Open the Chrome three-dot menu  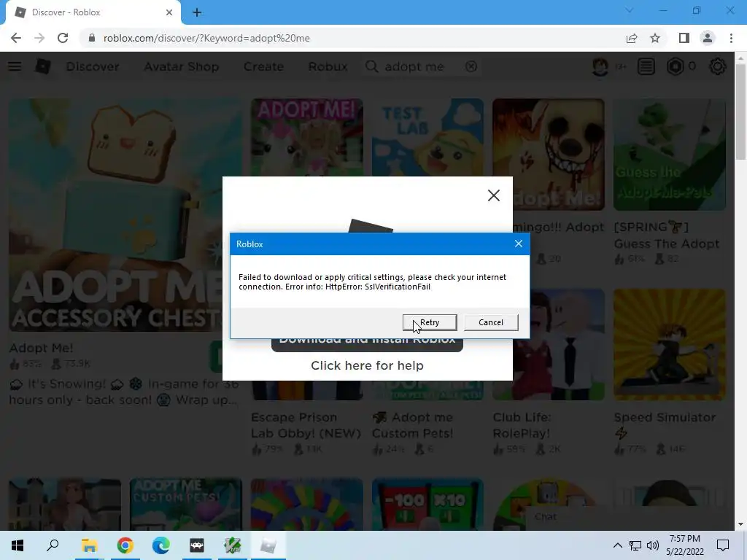[731, 38]
